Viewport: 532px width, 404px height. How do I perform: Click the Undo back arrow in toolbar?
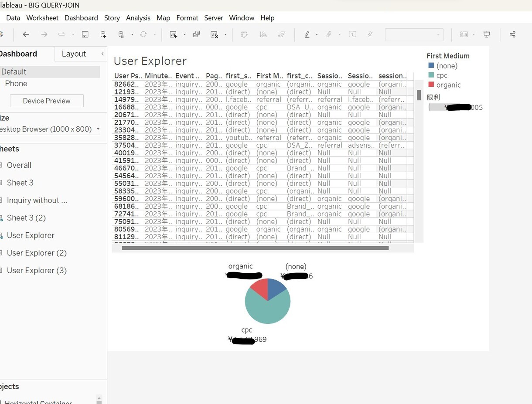coord(26,34)
